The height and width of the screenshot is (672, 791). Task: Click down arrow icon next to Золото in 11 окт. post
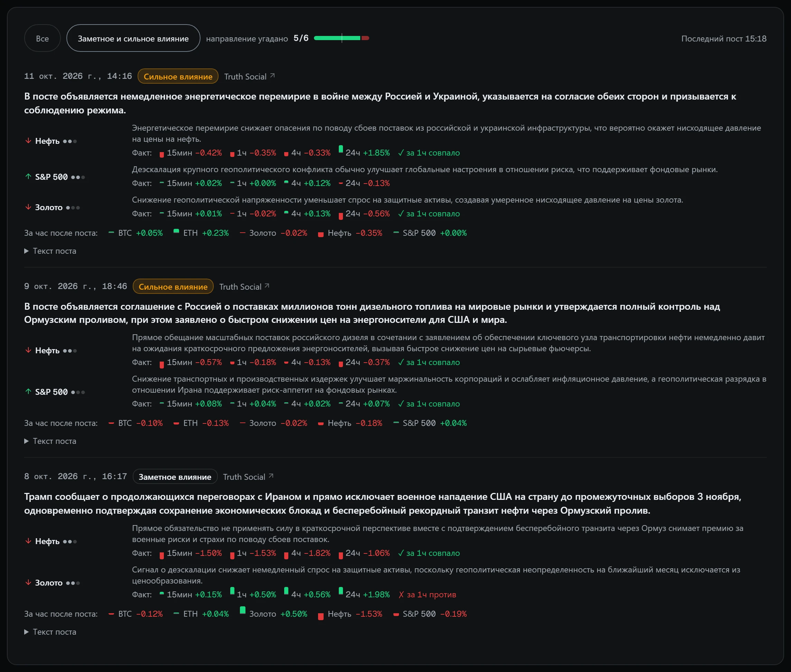[28, 207]
